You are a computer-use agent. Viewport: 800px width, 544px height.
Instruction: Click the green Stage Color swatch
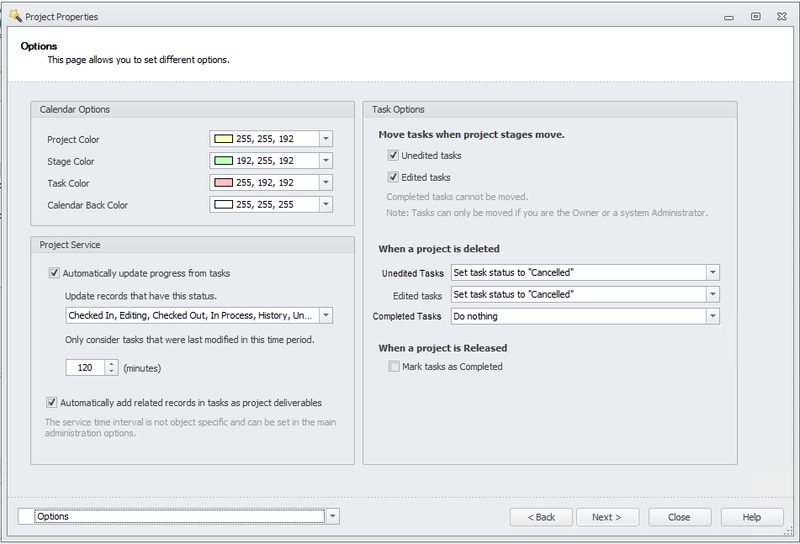[x=223, y=160]
